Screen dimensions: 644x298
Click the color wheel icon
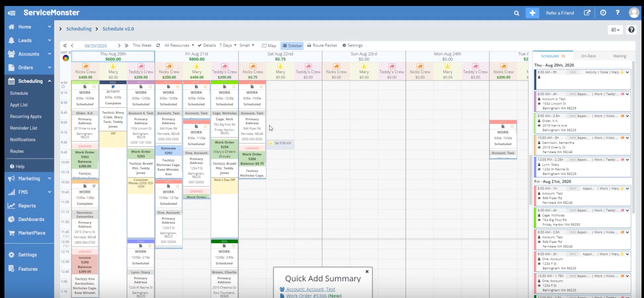click(x=66, y=58)
